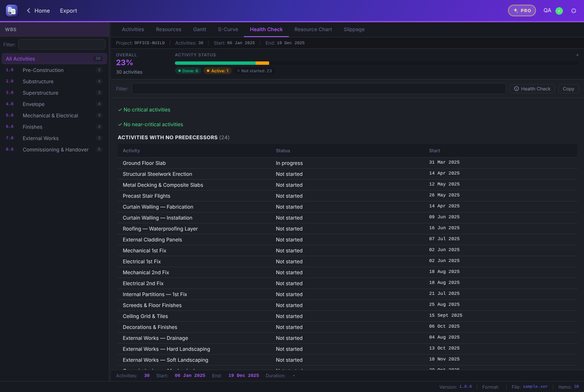Select All Activities in the WBS

54,59
